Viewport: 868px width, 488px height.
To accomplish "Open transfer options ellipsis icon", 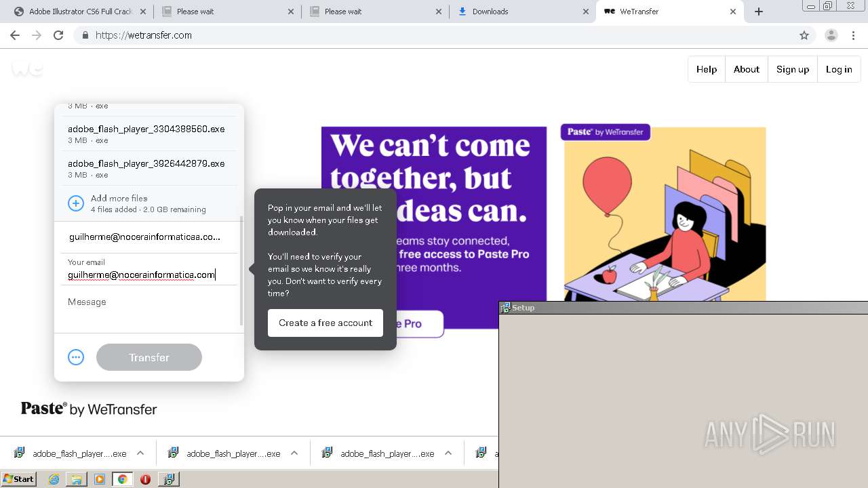I will click(76, 357).
